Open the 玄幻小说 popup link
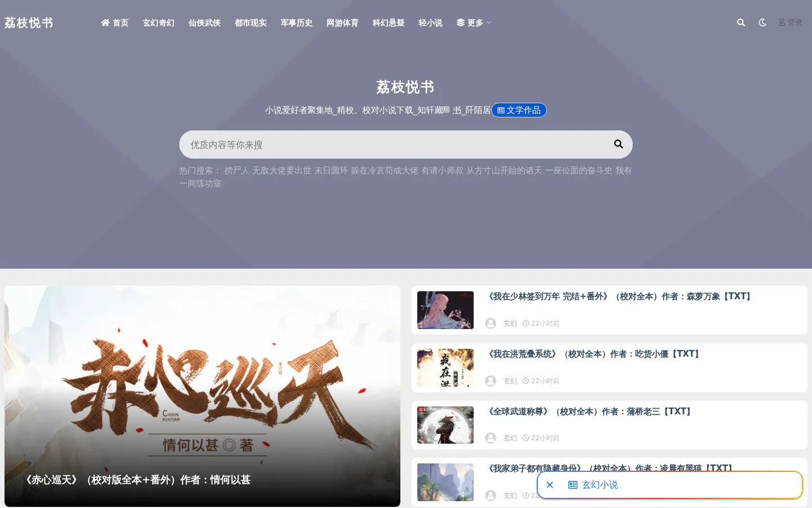Image resolution: width=812 pixels, height=508 pixels. 593,485
